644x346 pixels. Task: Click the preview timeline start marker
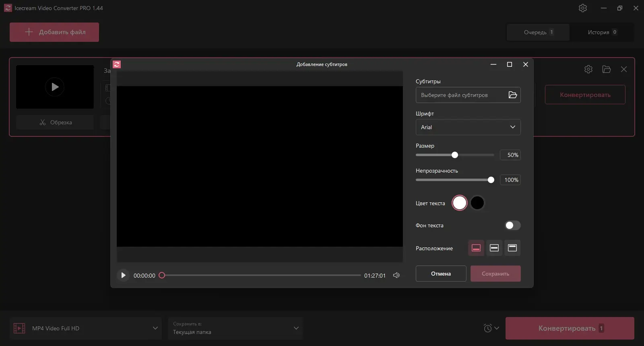(162, 275)
